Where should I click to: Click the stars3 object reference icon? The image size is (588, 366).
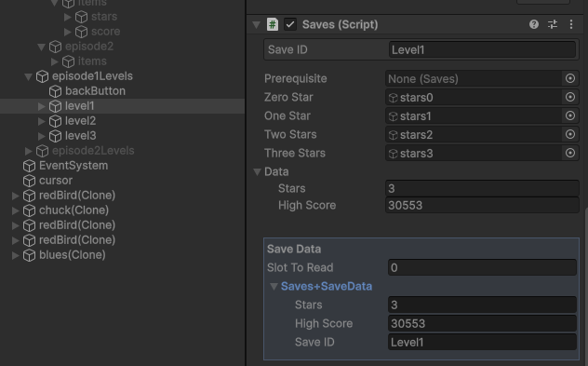[393, 154]
